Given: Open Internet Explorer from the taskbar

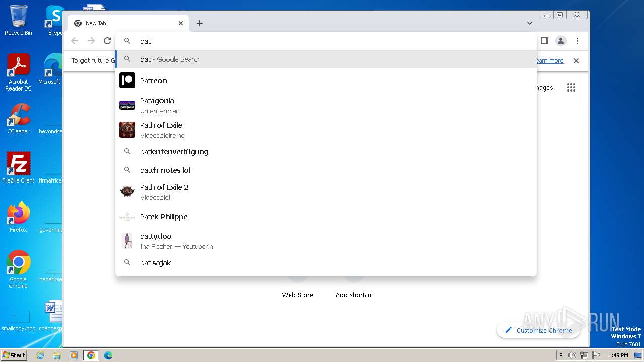Looking at the screenshot, I should point(40,355).
